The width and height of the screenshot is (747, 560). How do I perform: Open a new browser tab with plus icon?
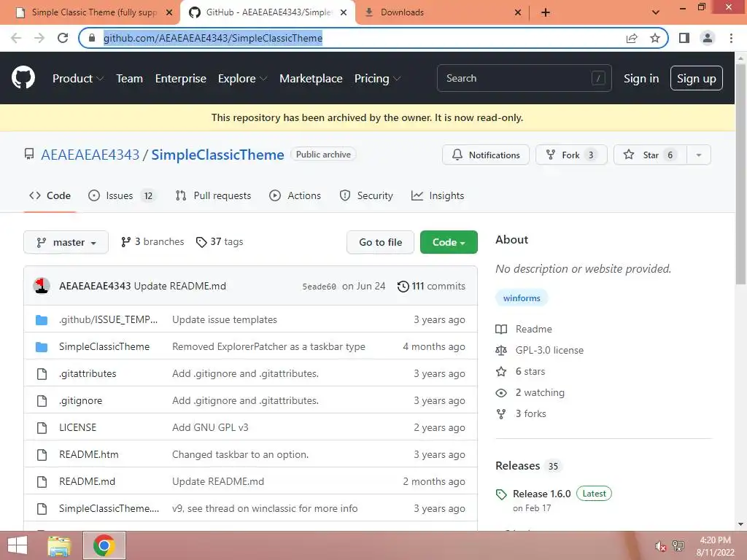click(546, 12)
